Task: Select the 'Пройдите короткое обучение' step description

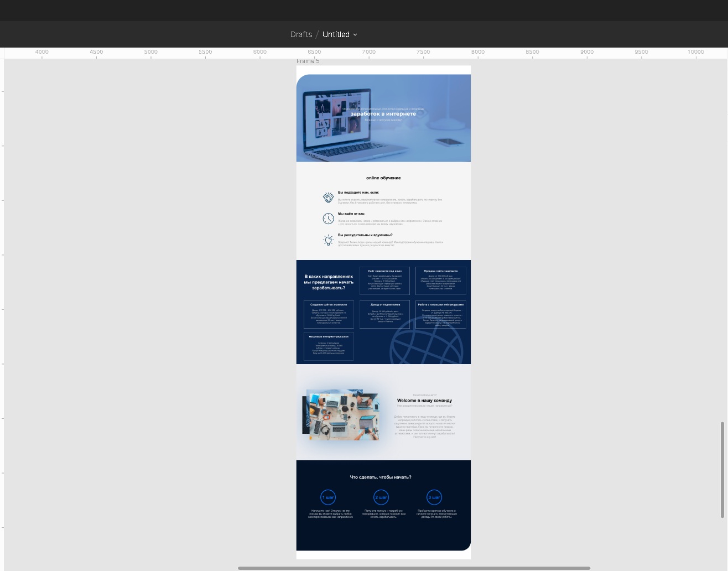Action: point(436,513)
